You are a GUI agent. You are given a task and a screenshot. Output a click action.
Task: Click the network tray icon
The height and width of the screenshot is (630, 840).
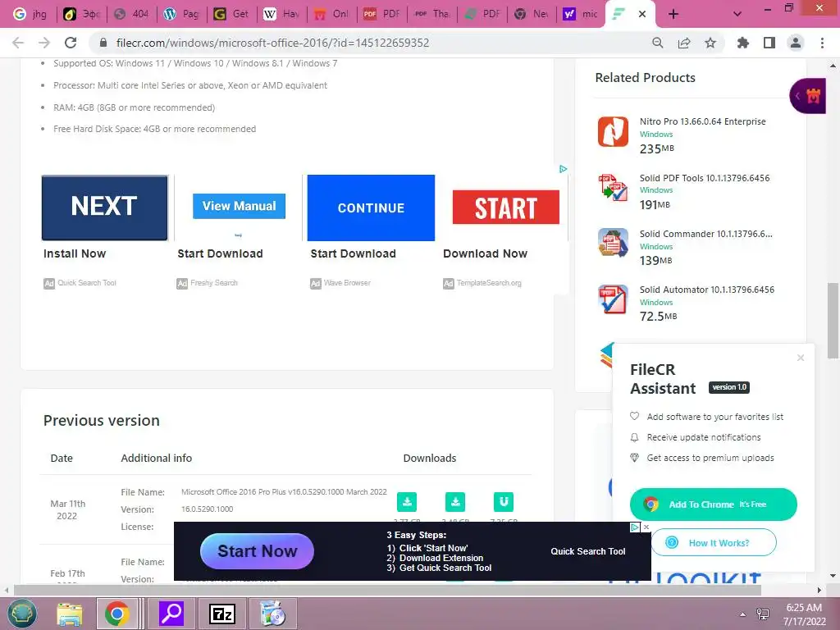[x=763, y=614]
